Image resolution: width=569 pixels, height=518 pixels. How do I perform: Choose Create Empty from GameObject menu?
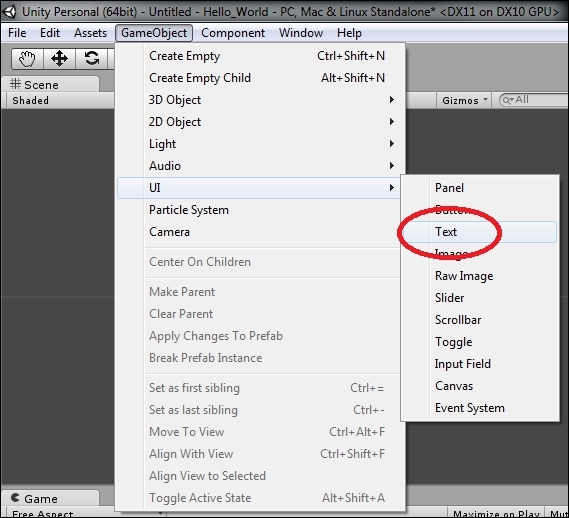[261, 56]
